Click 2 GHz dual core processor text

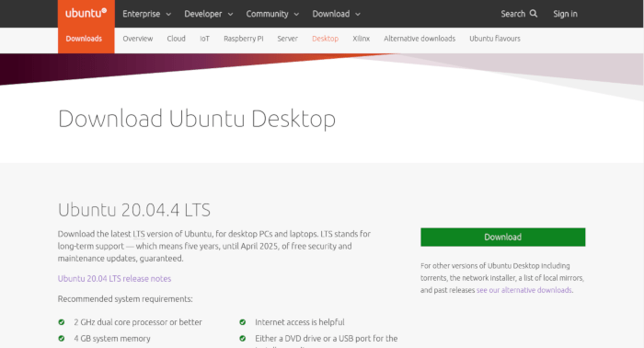[x=138, y=322]
